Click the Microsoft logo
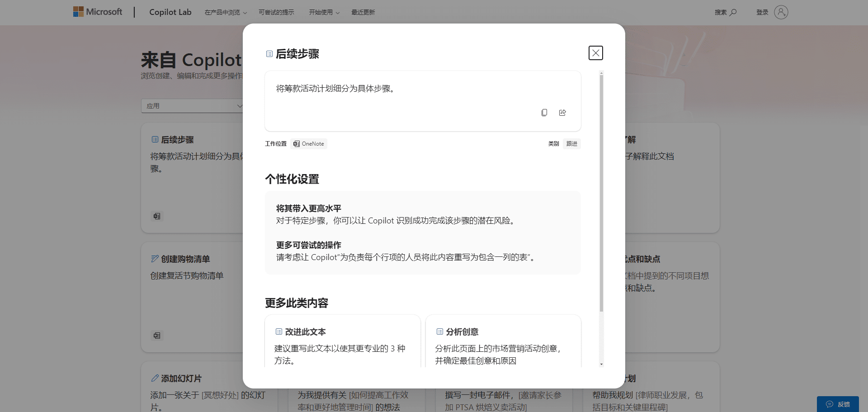The image size is (868, 412). (98, 12)
